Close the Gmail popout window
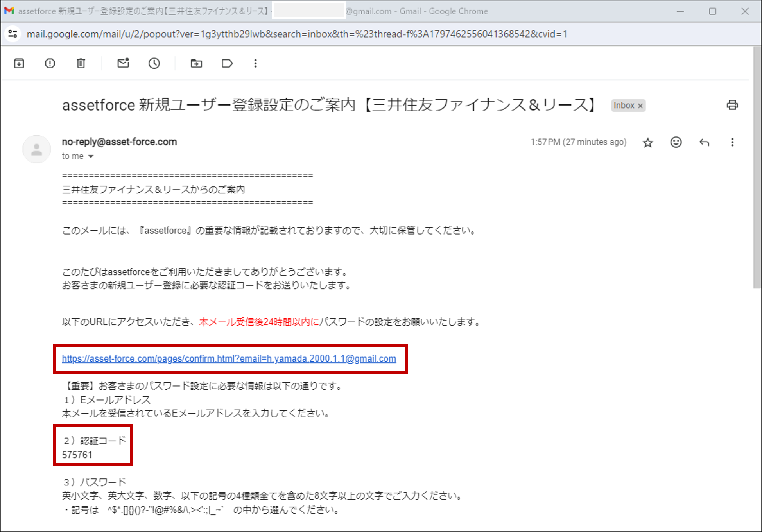762x532 pixels. (745, 11)
